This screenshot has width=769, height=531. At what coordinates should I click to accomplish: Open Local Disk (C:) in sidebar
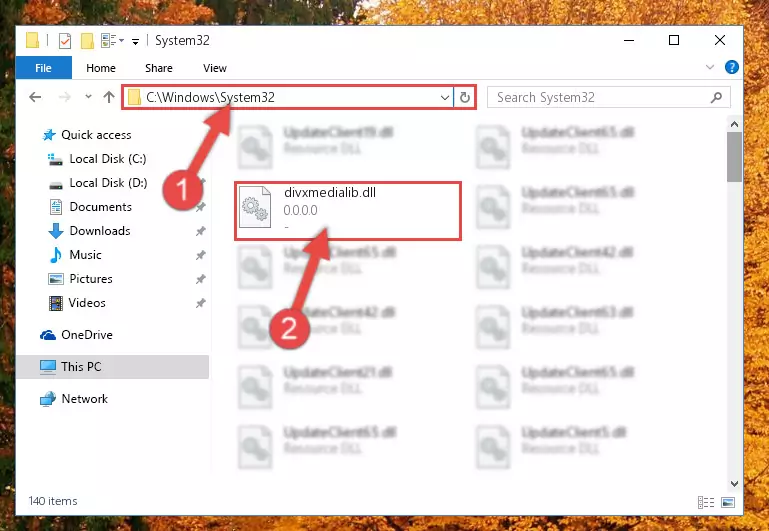point(108,159)
